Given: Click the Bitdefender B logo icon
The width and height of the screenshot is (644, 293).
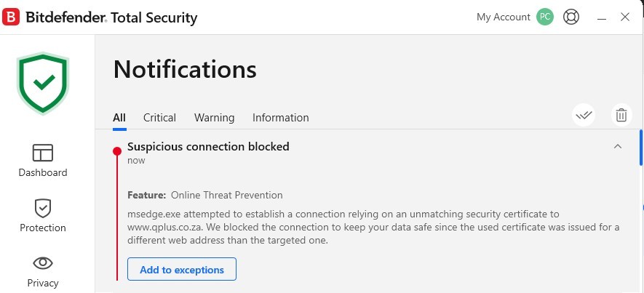Looking at the screenshot, I should (11, 17).
